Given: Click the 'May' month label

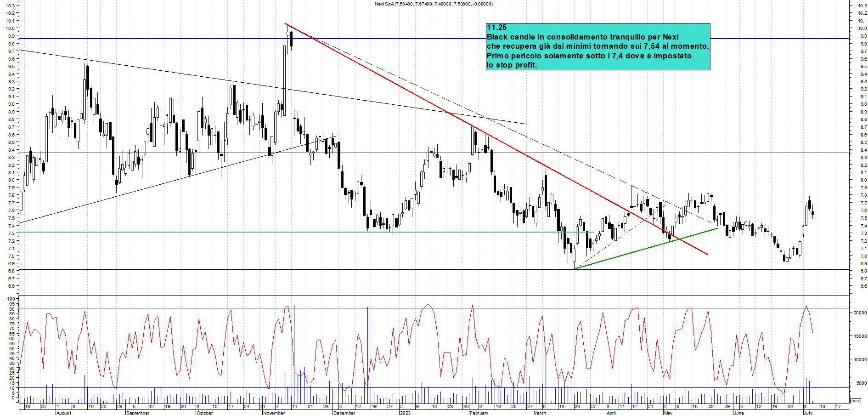Looking at the screenshot, I should pyautogui.click(x=668, y=413).
